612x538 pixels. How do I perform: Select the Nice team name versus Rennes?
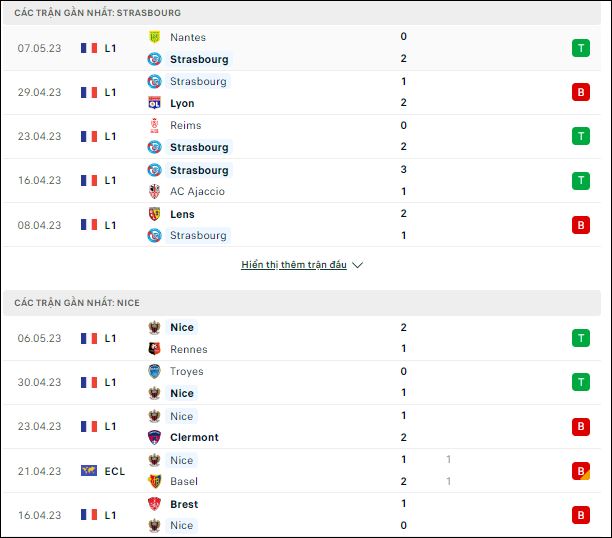[x=182, y=327]
